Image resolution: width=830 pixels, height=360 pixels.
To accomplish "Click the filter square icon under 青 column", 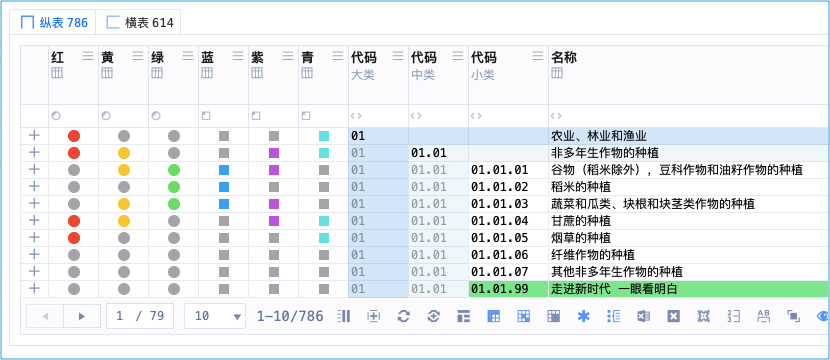I will click(x=306, y=115).
